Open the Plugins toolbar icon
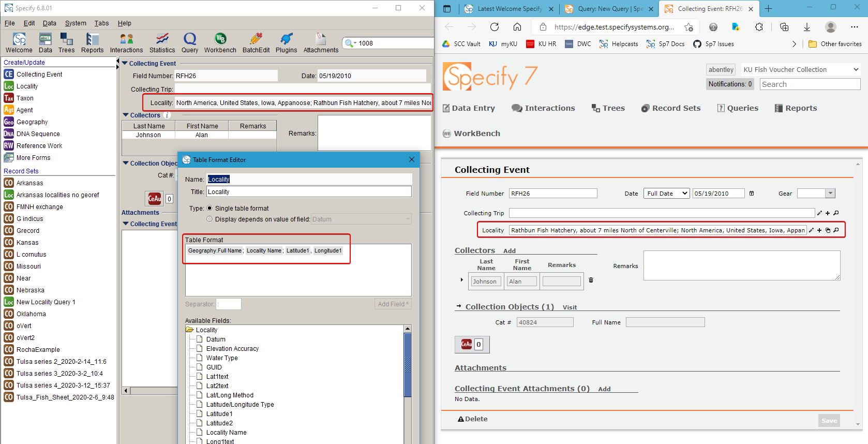 pos(286,42)
